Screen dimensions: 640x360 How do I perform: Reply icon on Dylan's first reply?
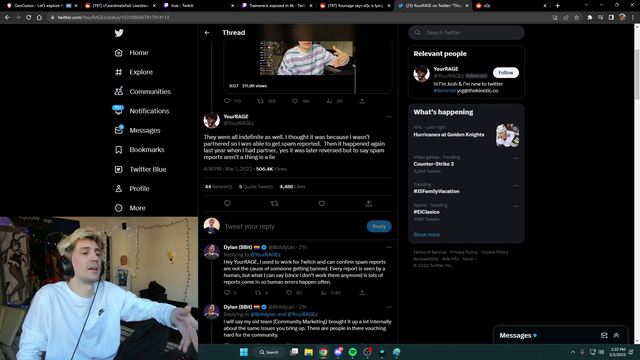tap(227, 293)
